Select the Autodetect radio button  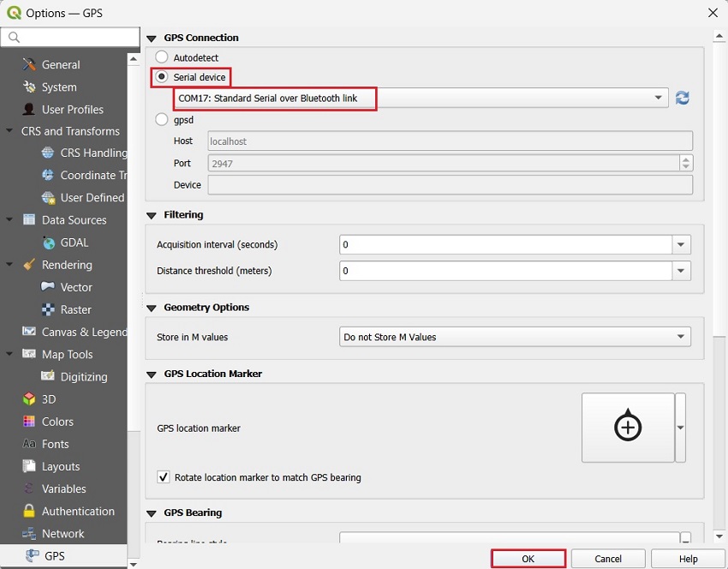(162, 57)
